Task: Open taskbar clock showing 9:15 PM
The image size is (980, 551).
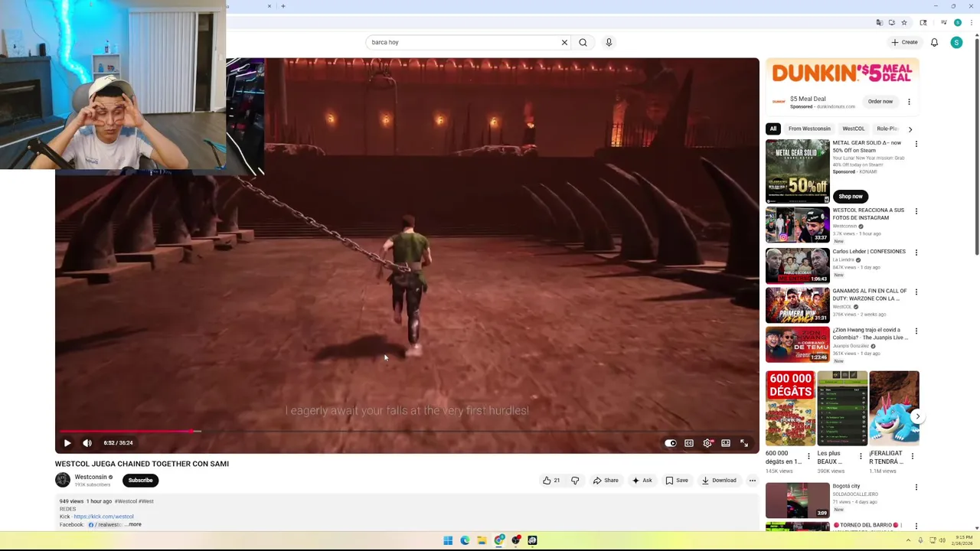Action: click(963, 540)
